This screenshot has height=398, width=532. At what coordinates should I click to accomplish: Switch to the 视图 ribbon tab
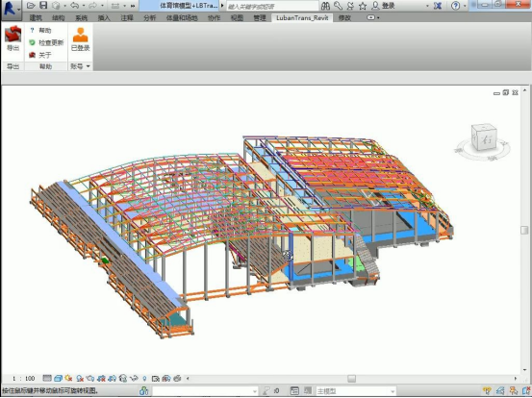(237, 18)
